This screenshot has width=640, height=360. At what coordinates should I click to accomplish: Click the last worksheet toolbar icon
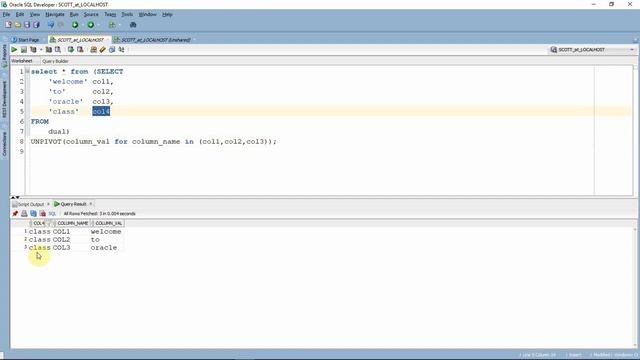point(121,50)
